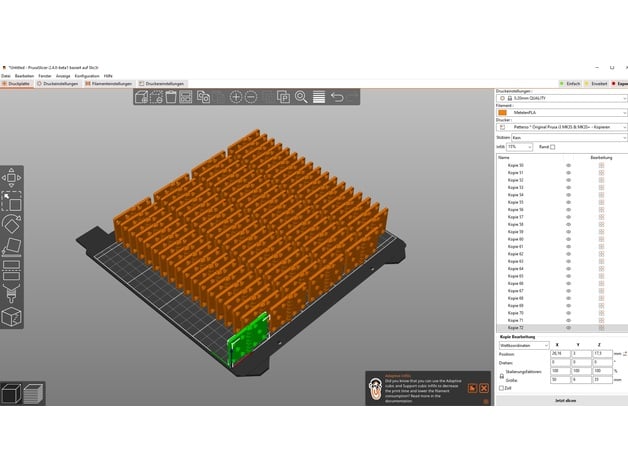Close the Adaptive infills hint notification

(484, 388)
